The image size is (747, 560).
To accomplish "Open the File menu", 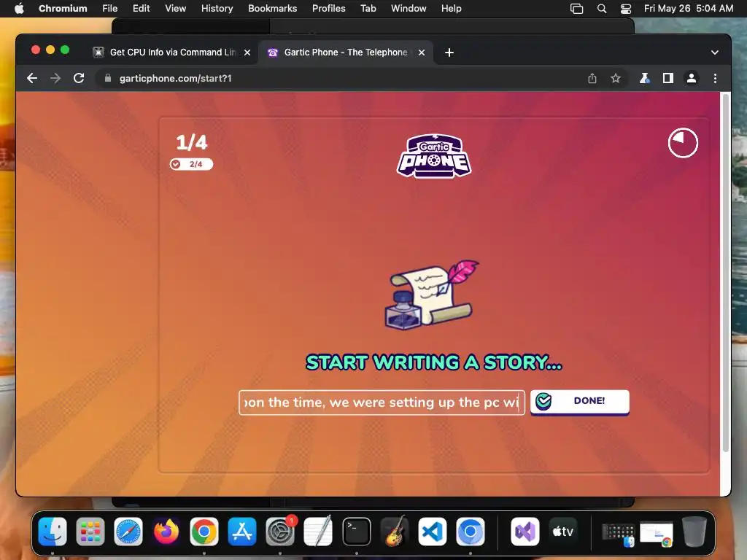I will point(109,9).
